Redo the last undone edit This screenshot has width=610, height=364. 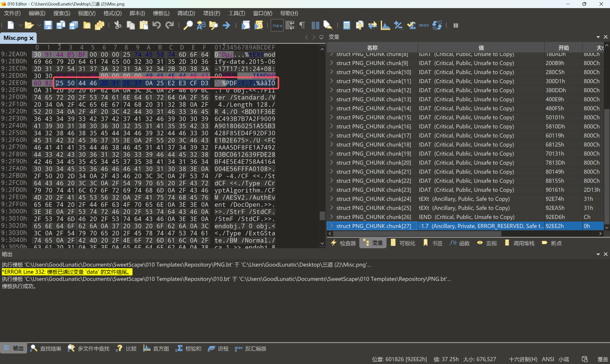click(x=169, y=25)
